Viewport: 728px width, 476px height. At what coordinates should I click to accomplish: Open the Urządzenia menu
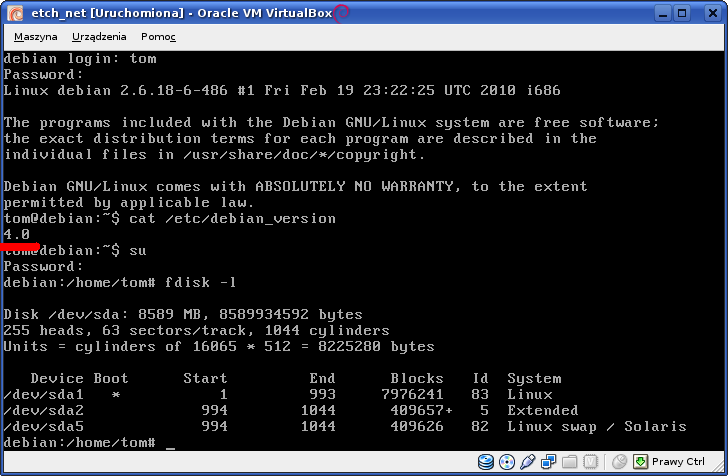99,36
